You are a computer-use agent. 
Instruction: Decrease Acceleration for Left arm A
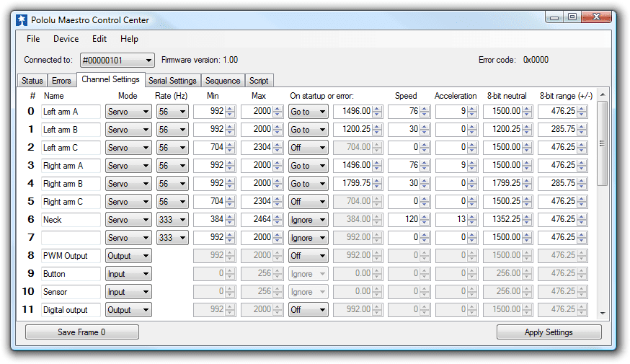coord(472,115)
